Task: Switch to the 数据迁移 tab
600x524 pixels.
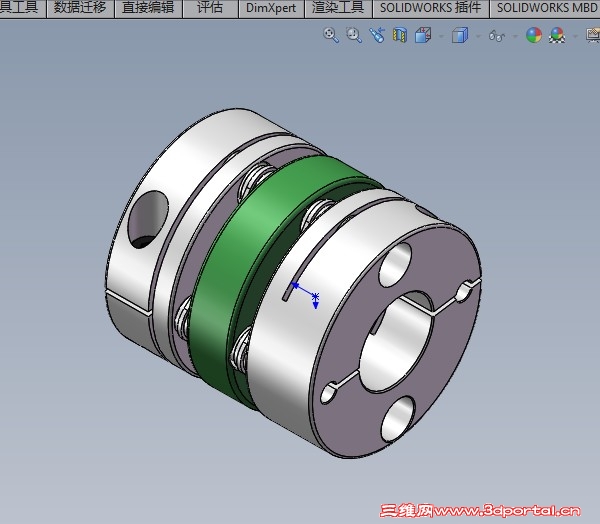Action: click(80, 8)
